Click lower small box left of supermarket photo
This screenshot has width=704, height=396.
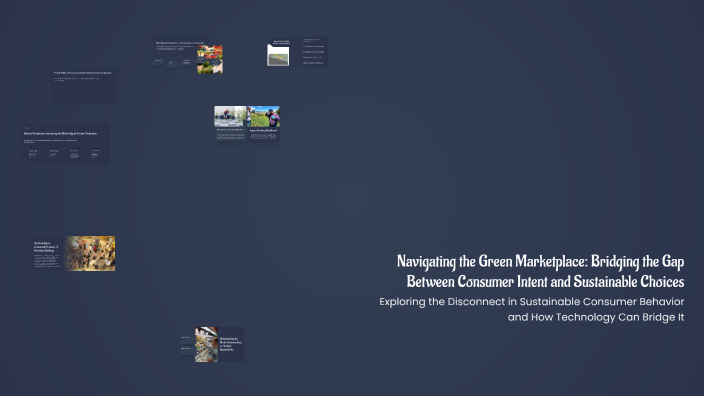pyautogui.click(x=187, y=350)
